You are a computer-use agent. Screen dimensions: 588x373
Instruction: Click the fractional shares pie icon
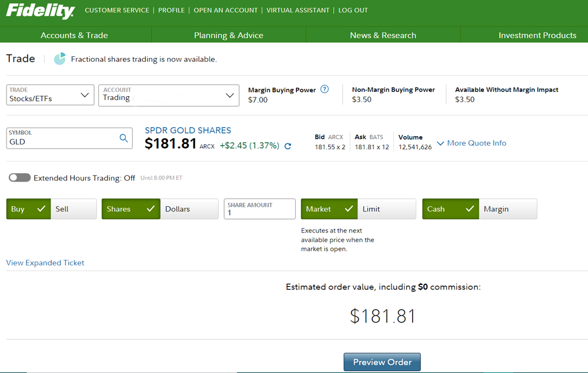[x=59, y=59]
